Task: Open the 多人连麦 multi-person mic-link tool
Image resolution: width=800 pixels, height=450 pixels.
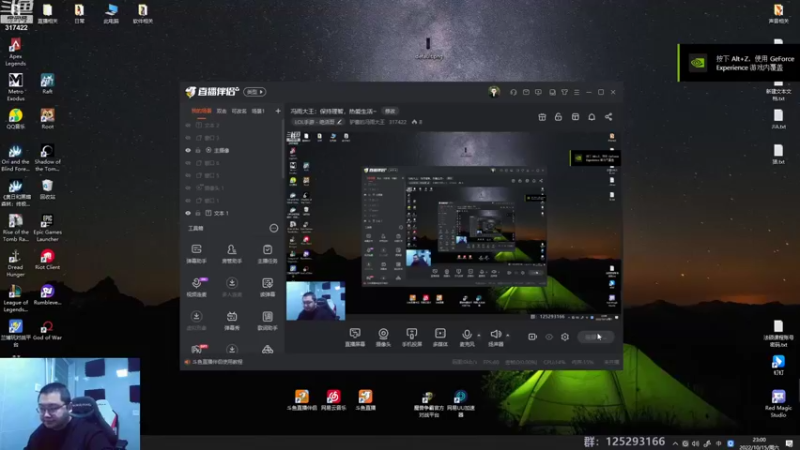Action: pos(232,287)
